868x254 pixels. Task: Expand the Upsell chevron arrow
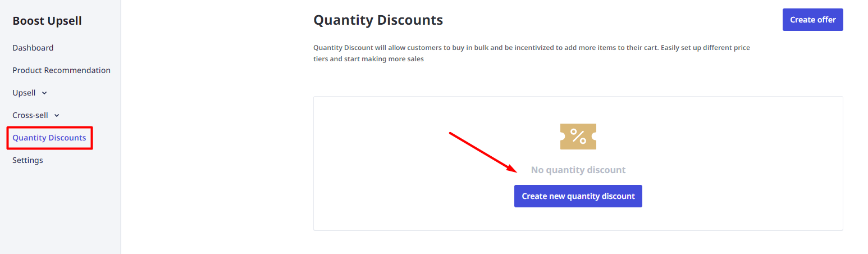coord(45,93)
